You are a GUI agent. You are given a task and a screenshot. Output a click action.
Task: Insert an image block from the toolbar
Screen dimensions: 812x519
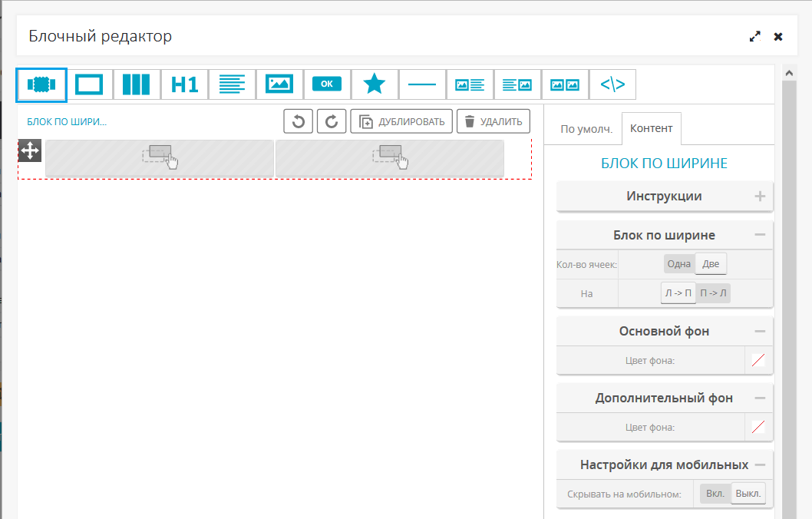(279, 84)
